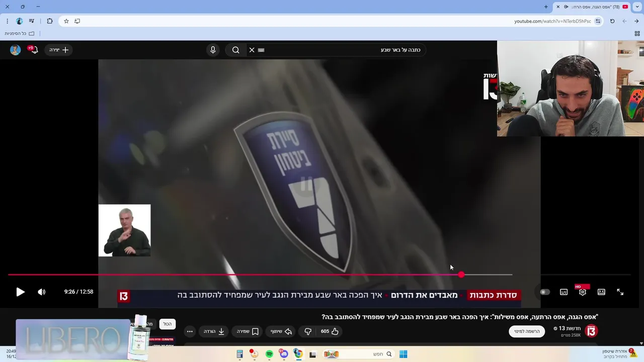644x362 pixels.
Task: Open the Windows Start menu
Action: 403,354
